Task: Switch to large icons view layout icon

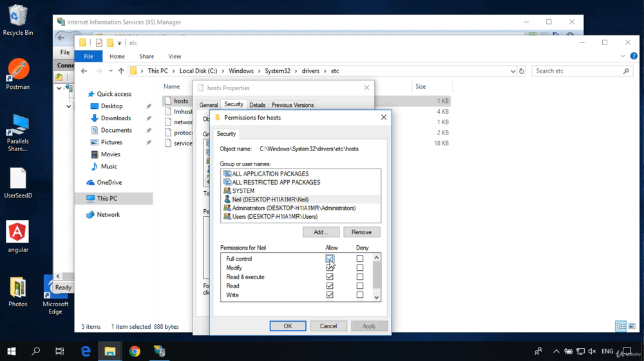Action: pos(632,326)
